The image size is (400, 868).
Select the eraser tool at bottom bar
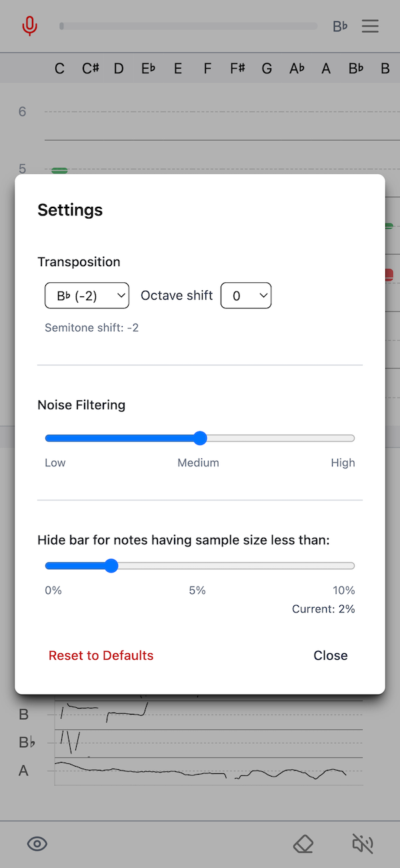[303, 843]
